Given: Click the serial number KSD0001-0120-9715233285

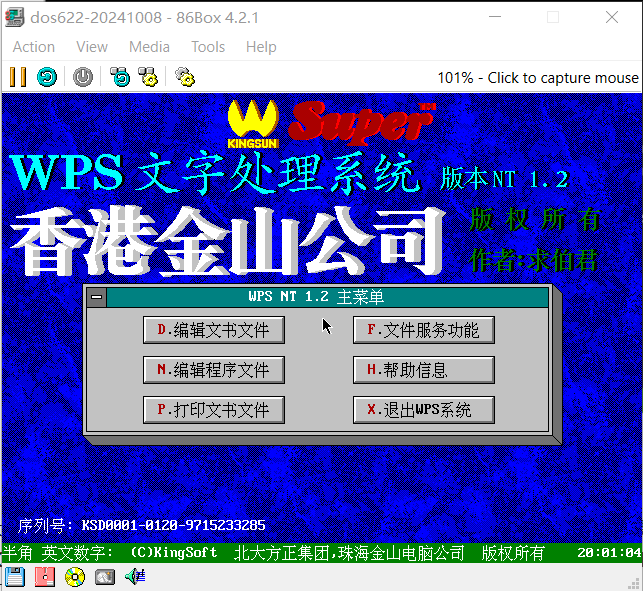Looking at the screenshot, I should tap(173, 525).
